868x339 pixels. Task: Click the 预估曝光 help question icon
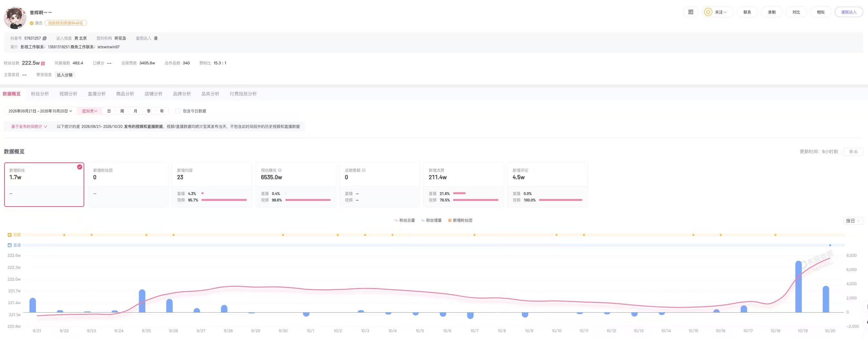point(280,170)
